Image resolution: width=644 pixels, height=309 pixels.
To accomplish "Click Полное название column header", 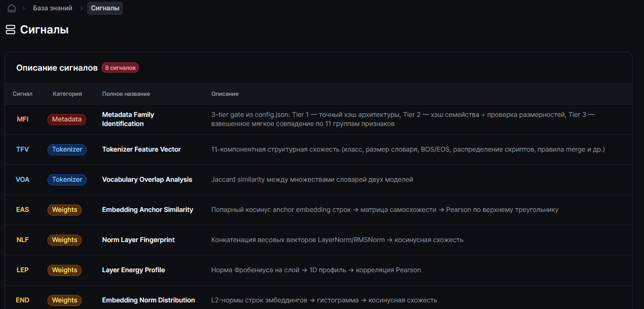I will [x=126, y=94].
